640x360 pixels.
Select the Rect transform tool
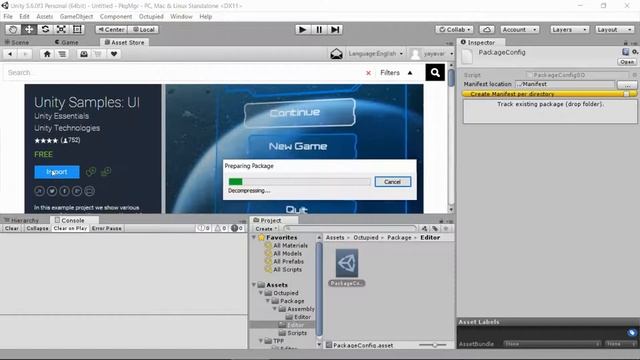[x=77, y=29]
